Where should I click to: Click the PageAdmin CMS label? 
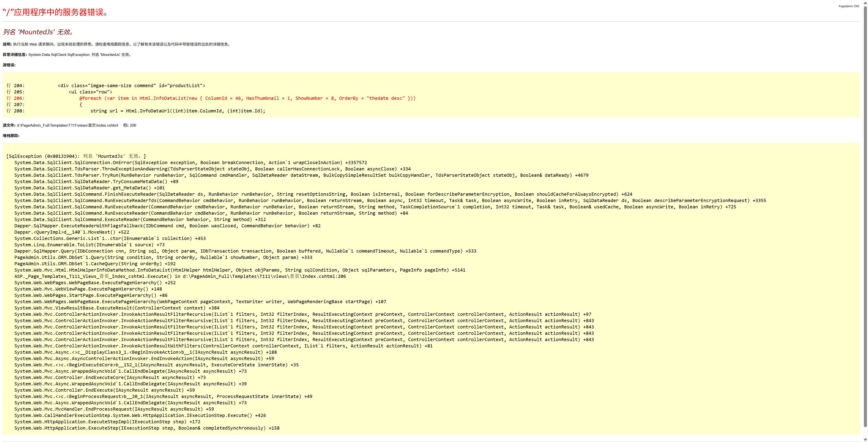coord(849,6)
